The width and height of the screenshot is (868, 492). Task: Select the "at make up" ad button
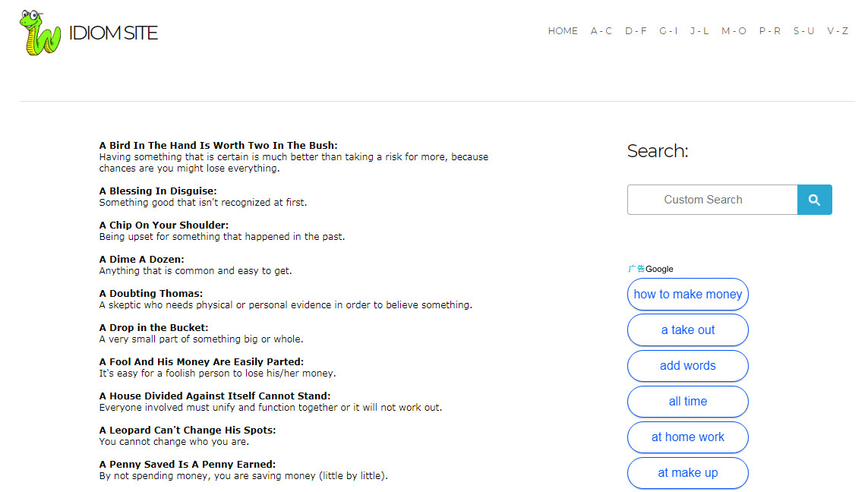(687, 473)
